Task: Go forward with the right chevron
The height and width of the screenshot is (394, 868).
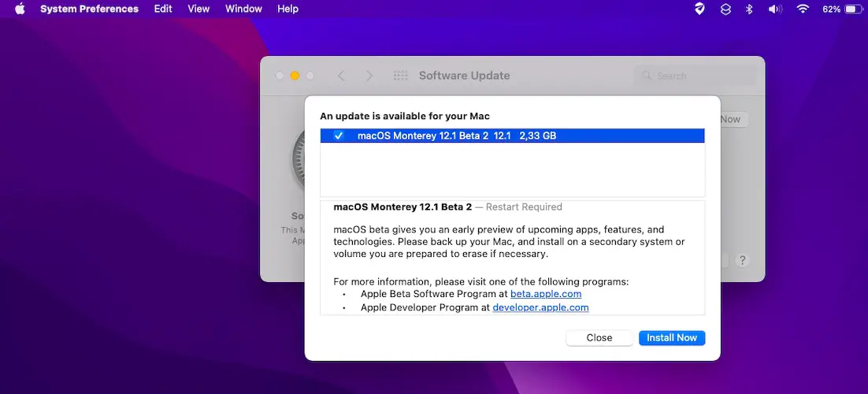Action: click(x=369, y=76)
